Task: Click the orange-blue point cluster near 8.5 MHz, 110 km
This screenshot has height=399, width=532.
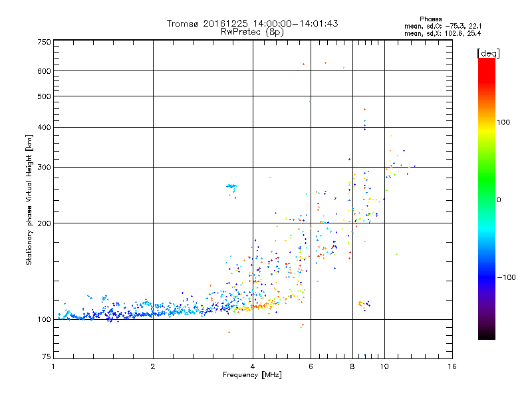Action: [364, 305]
